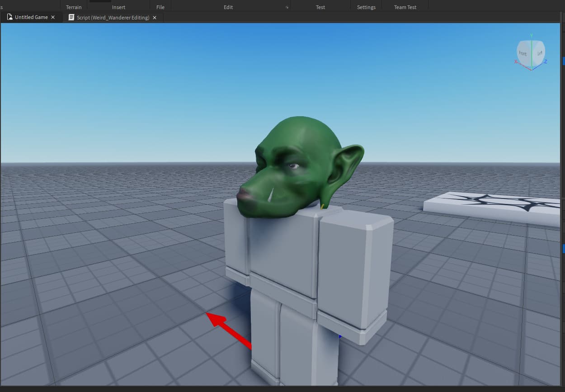The width and height of the screenshot is (565, 392).
Task: Open the Settings menu
Action: coord(366,7)
